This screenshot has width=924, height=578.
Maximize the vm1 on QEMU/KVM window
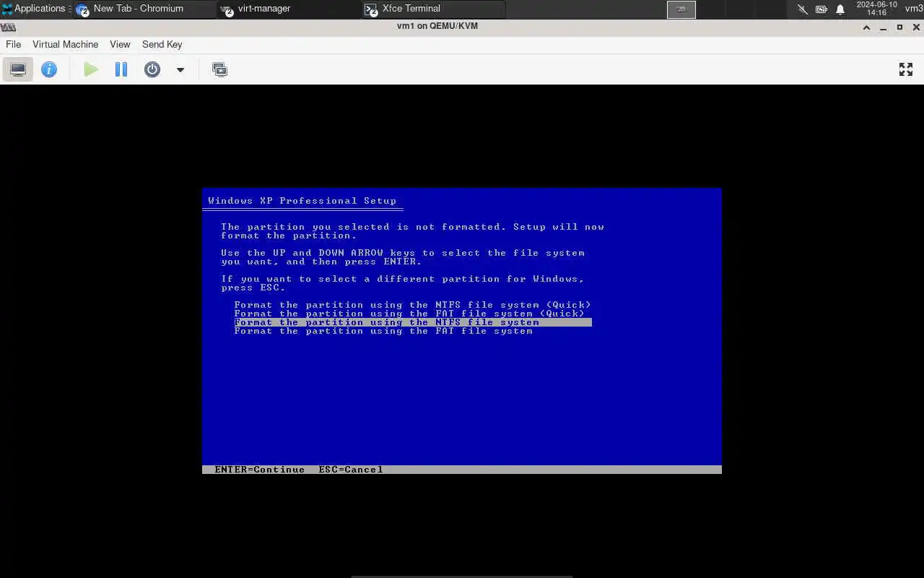(899, 27)
